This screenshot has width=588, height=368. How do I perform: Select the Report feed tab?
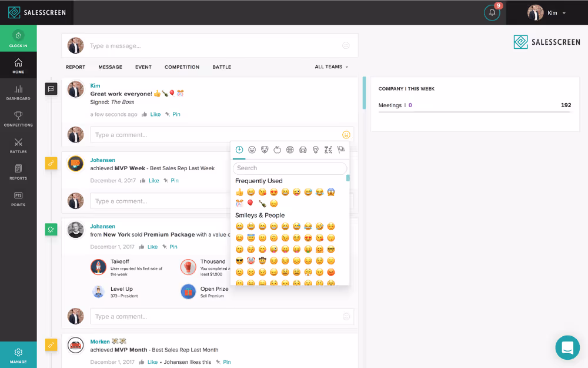click(x=75, y=67)
